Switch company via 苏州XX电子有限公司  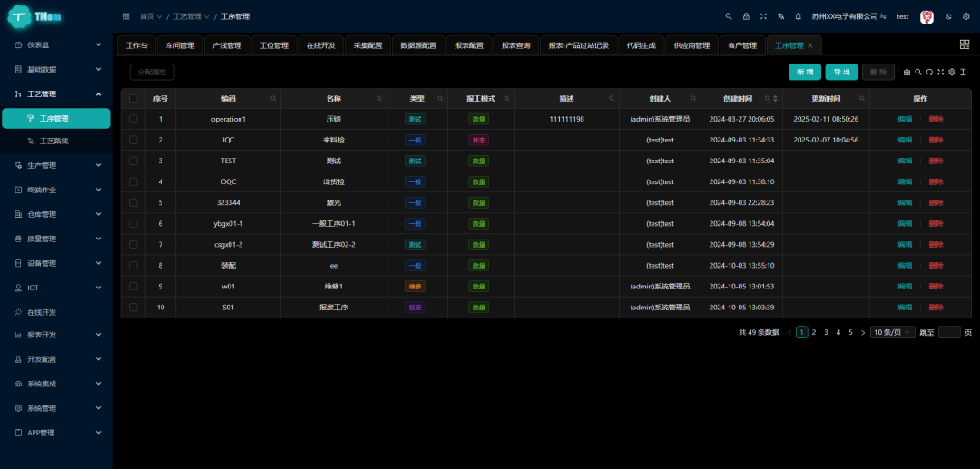pyautogui.click(x=848, y=16)
